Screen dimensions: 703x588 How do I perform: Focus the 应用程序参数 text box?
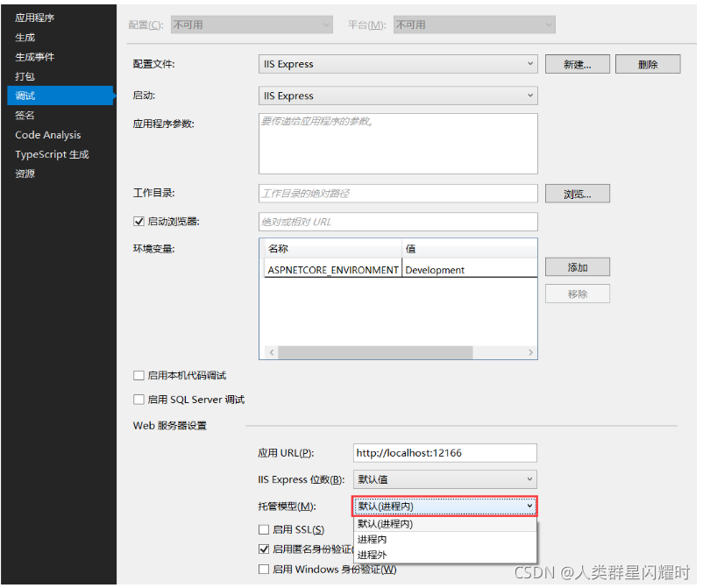tap(398, 144)
